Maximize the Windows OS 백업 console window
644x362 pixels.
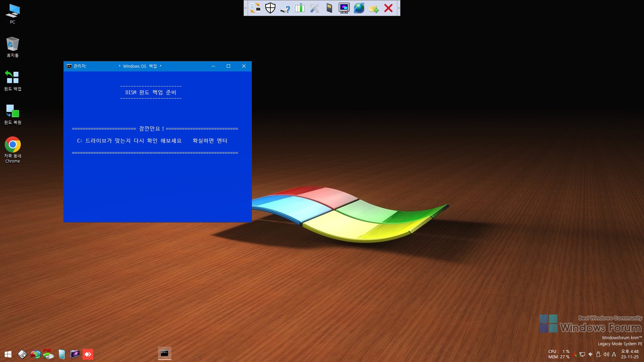point(228,66)
